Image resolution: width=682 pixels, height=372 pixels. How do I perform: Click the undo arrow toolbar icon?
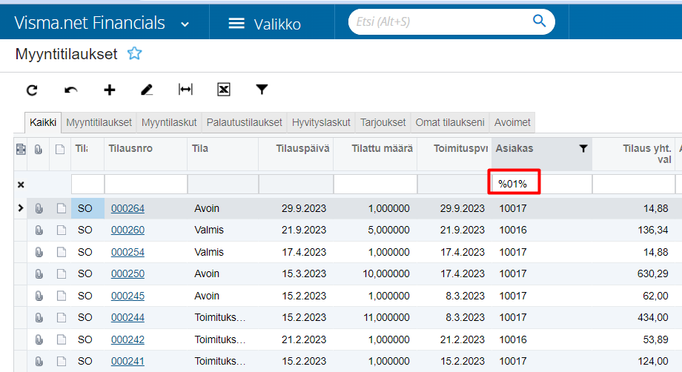(71, 90)
